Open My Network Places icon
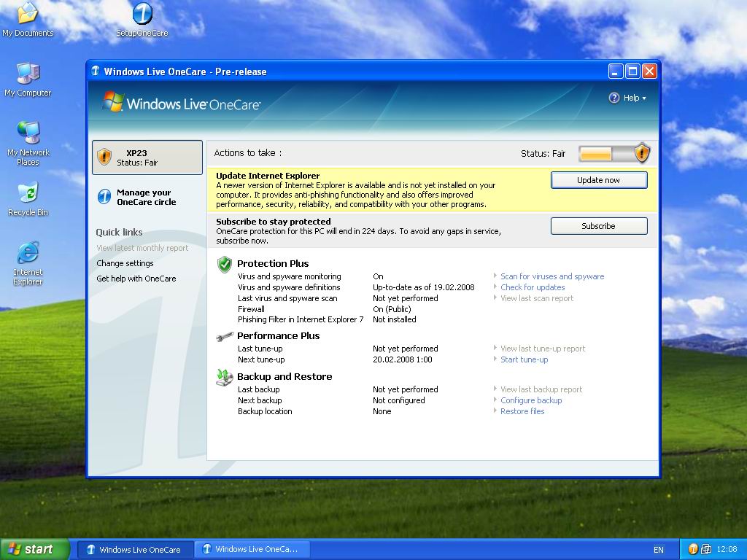The height and width of the screenshot is (560, 747). pos(28,144)
